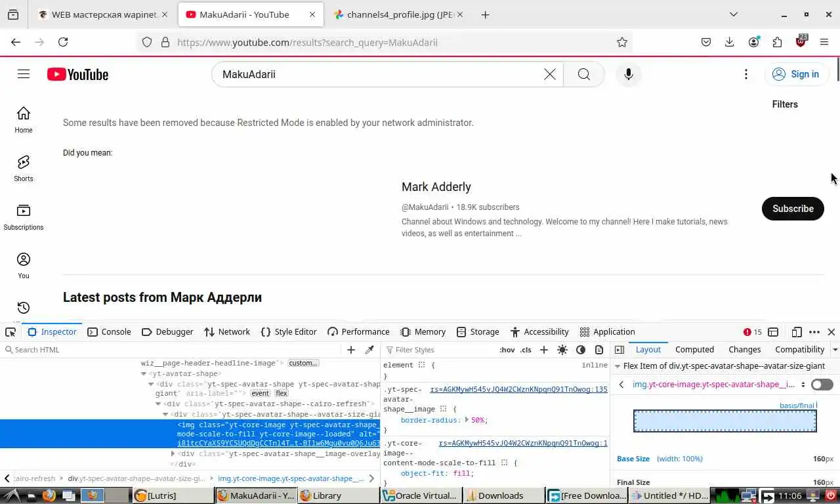List all browser tabs dropdown

pyautogui.click(x=734, y=14)
